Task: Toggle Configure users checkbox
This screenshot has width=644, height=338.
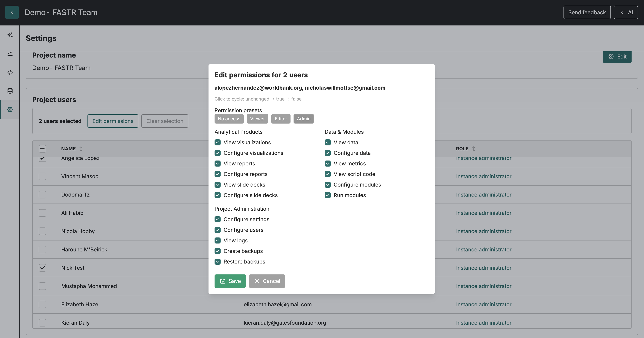Action: click(x=218, y=230)
